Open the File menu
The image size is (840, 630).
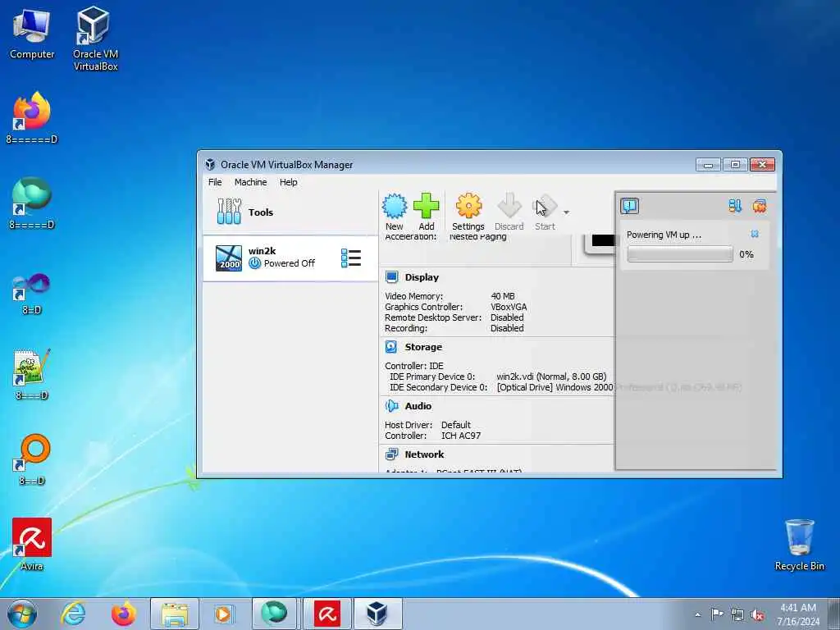click(215, 182)
